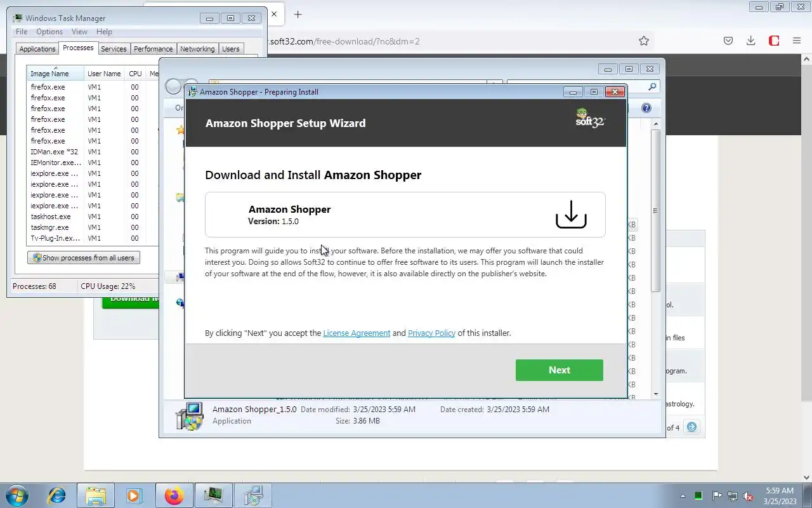Open the View menu in Task Manager
This screenshot has height=508, width=812.
pos(79,32)
